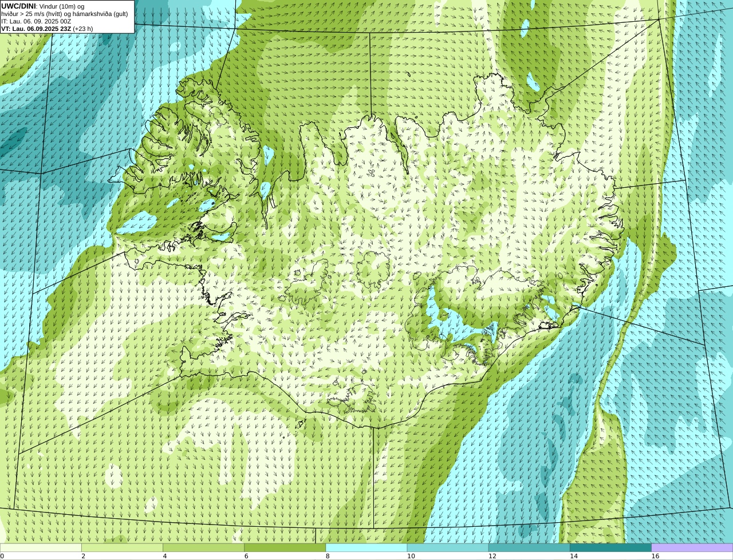Image resolution: width=733 pixels, height=560 pixels.
Task: Click the legend tick label "12"
Action: pyautogui.click(x=492, y=556)
